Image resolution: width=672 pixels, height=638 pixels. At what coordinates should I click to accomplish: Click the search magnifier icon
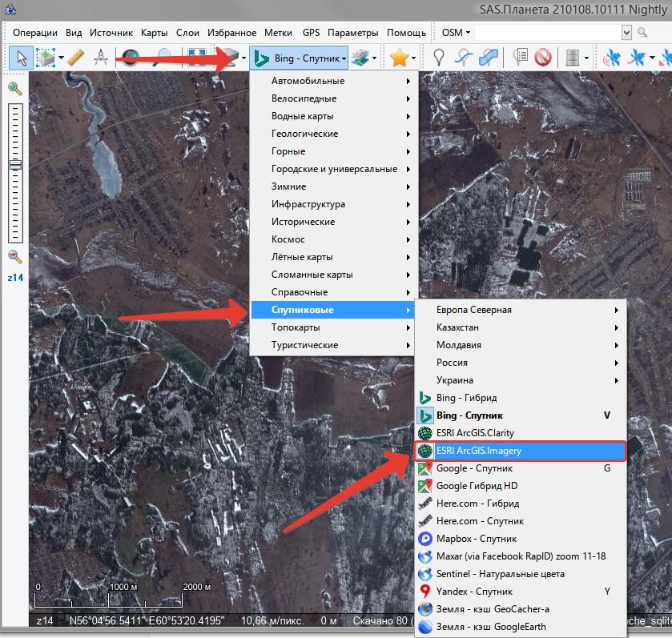pos(642,32)
